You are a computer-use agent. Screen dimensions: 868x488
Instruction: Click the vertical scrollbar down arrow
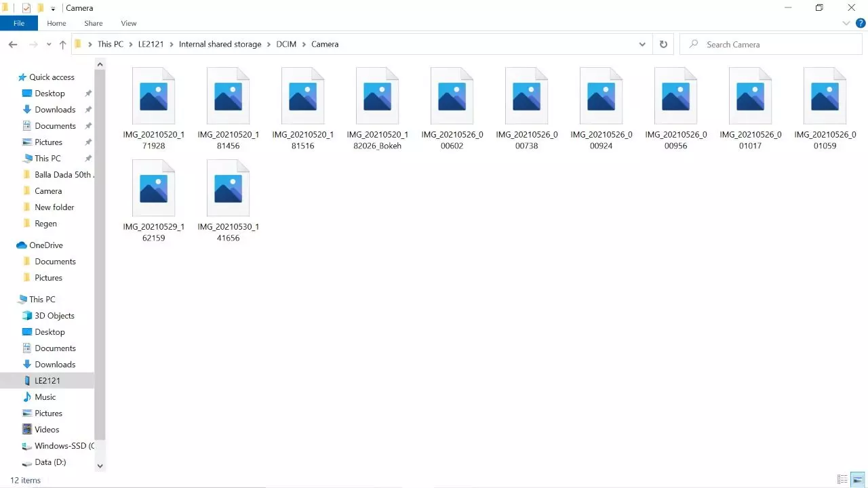tap(100, 466)
